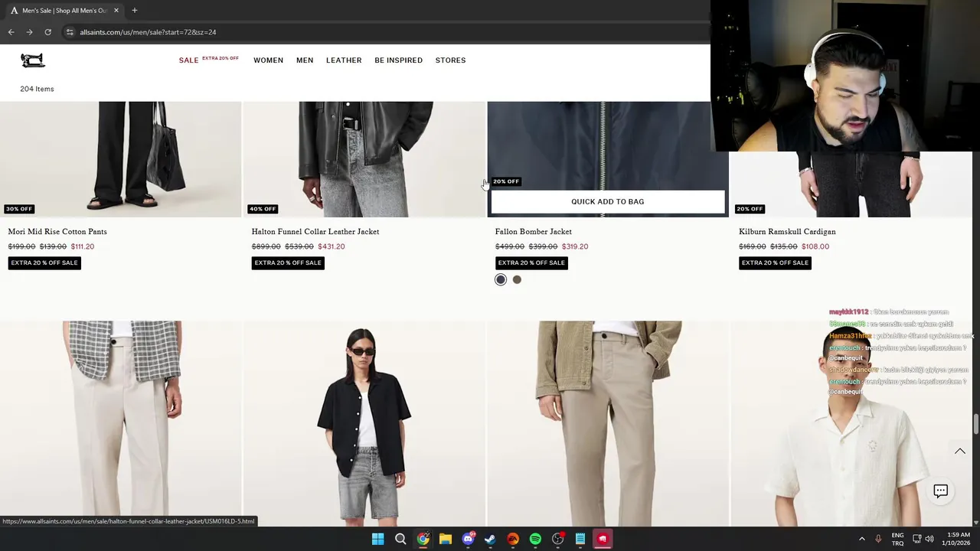Click the red app icon in the taskbar
Viewport: 980px width, 551px height.
click(x=603, y=539)
